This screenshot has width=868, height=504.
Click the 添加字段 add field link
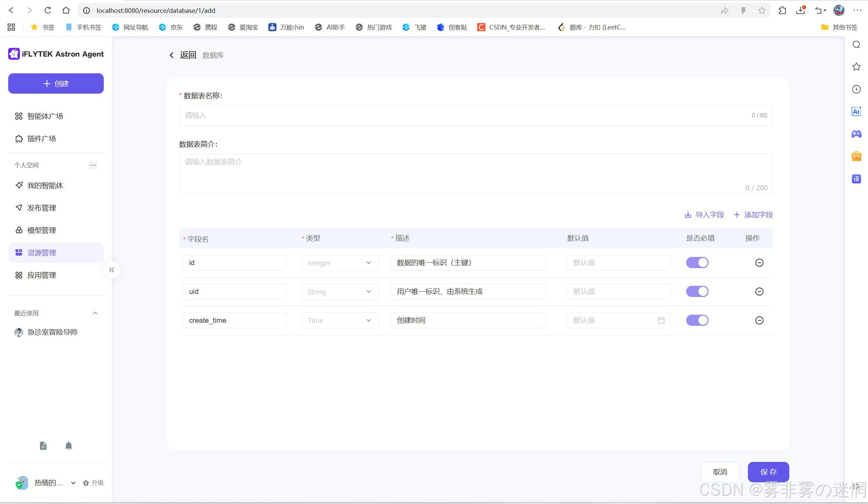coord(754,215)
